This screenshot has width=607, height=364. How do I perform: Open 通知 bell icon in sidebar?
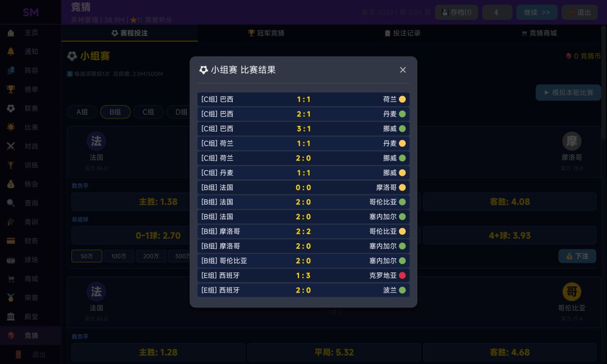click(11, 52)
